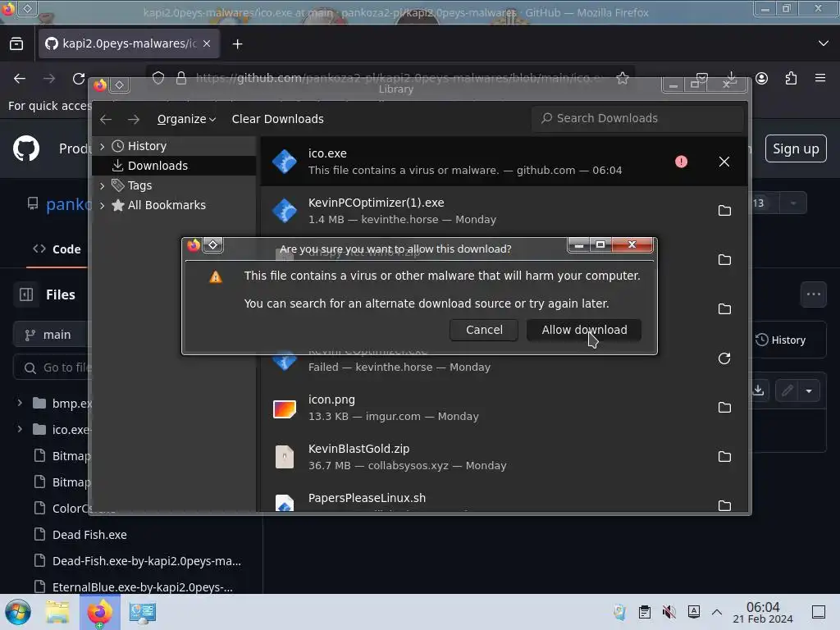Open GitHub three-dots more options
This screenshot has height=630, width=840.
[x=813, y=294]
